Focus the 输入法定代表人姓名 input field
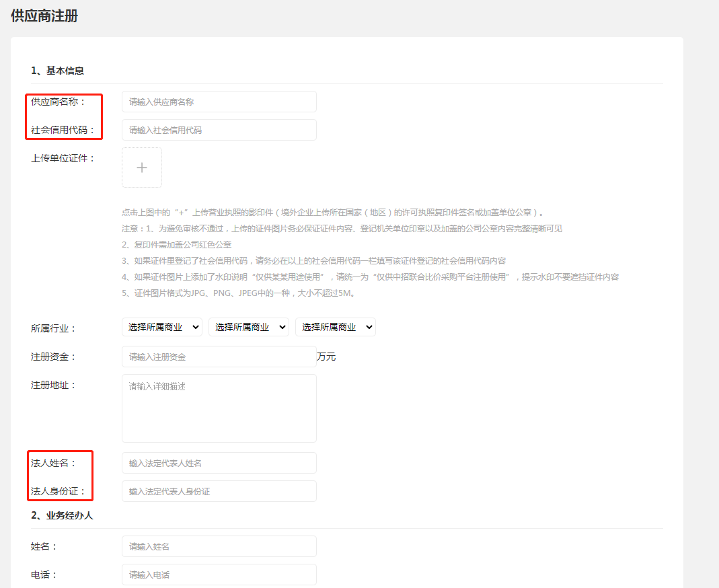This screenshot has height=588, width=719. pos(219,464)
